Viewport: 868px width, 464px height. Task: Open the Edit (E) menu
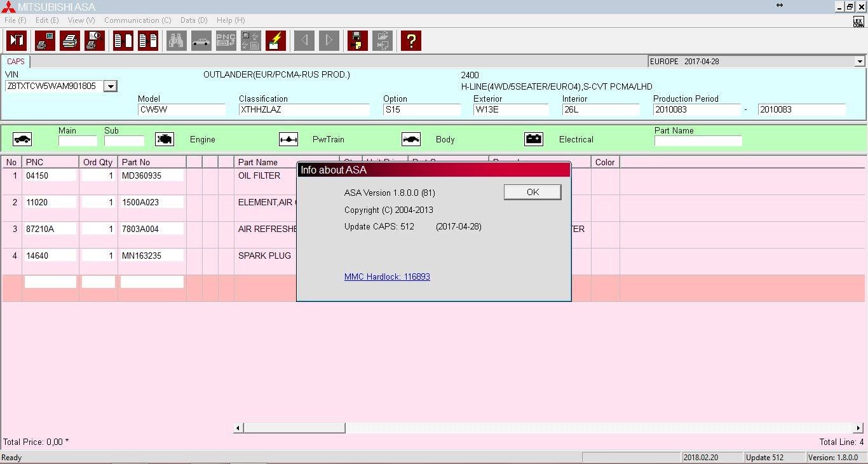coord(47,20)
